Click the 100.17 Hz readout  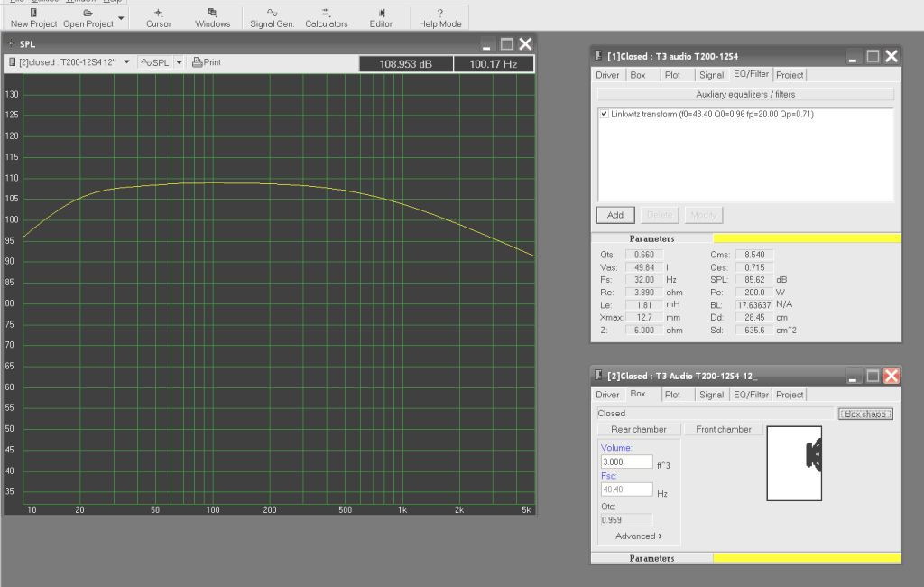click(x=494, y=64)
